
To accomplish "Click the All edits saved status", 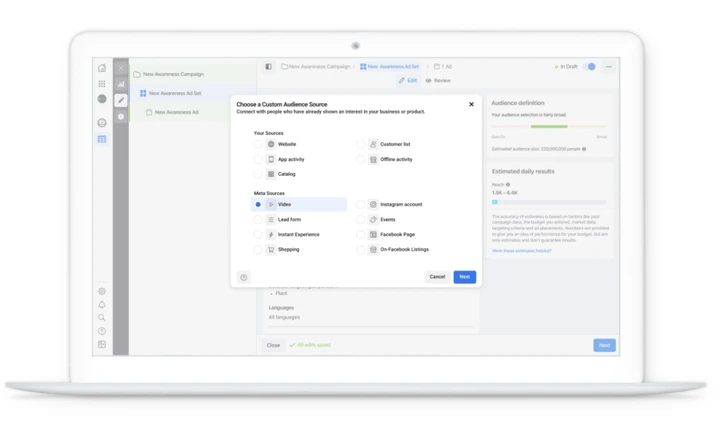I will 310,345.
